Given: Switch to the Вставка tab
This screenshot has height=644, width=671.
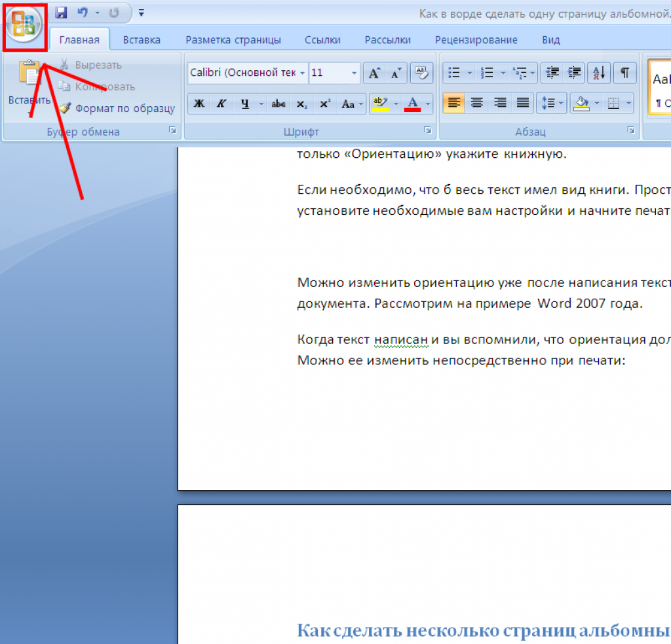Looking at the screenshot, I should coord(142,40).
